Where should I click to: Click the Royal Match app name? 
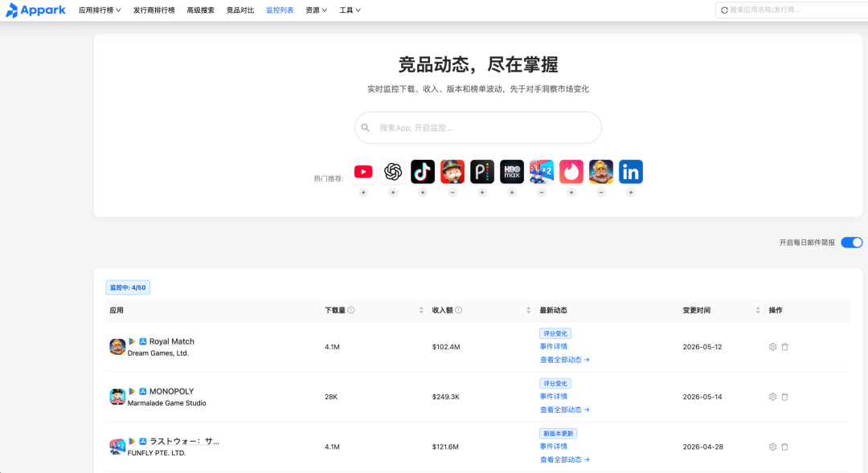(172, 341)
